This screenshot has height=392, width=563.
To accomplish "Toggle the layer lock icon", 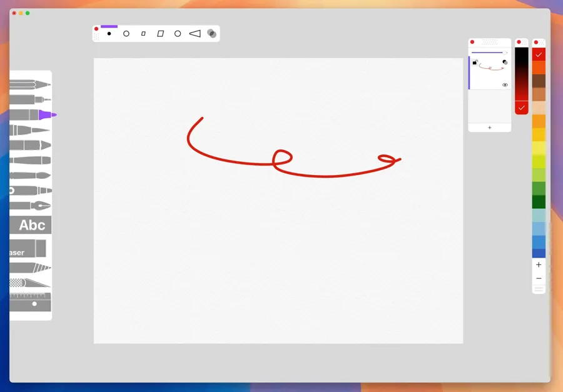I will click(475, 62).
